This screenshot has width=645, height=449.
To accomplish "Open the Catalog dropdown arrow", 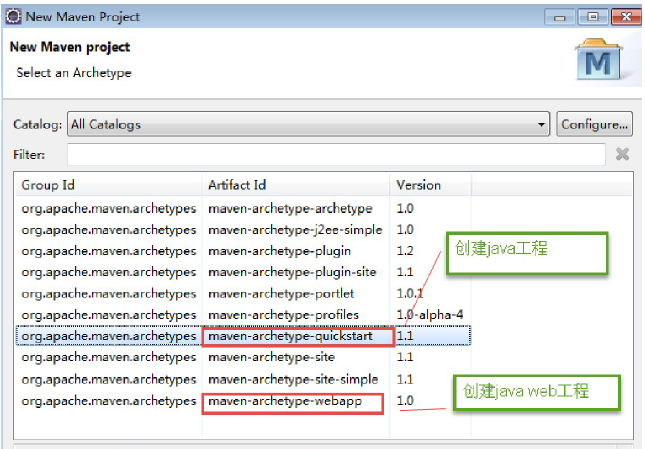I will [541, 124].
